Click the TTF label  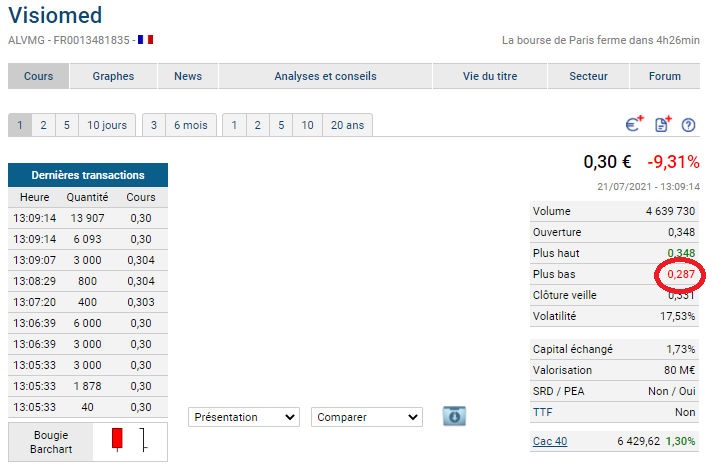click(542, 412)
